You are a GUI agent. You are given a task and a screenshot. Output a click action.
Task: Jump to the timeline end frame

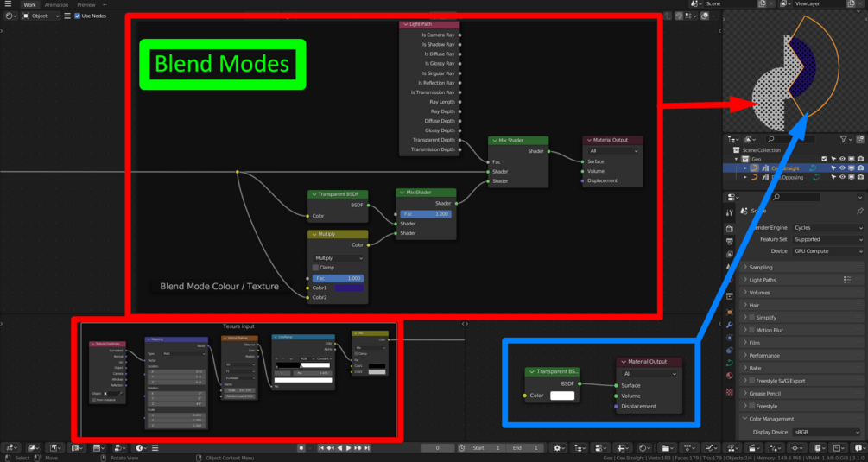366,448
